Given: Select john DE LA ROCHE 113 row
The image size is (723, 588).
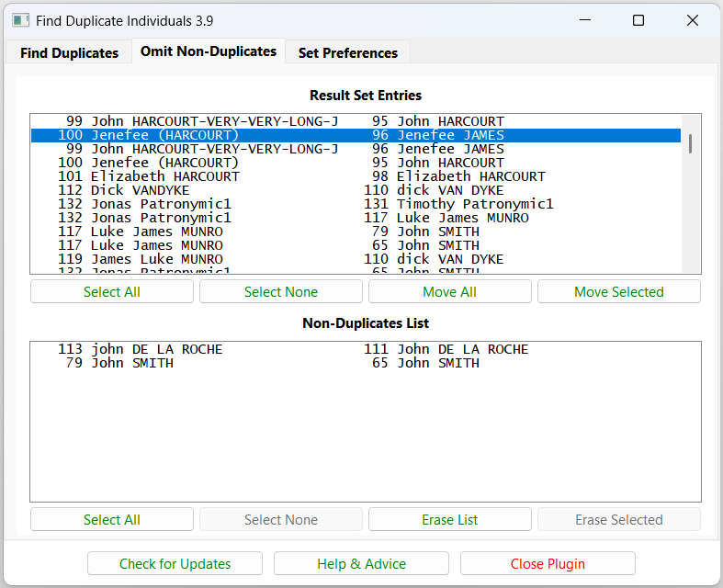Looking at the screenshot, I should coord(156,349).
